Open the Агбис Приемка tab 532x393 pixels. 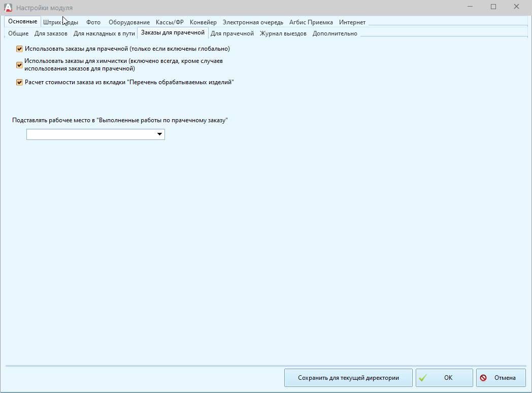pos(311,22)
